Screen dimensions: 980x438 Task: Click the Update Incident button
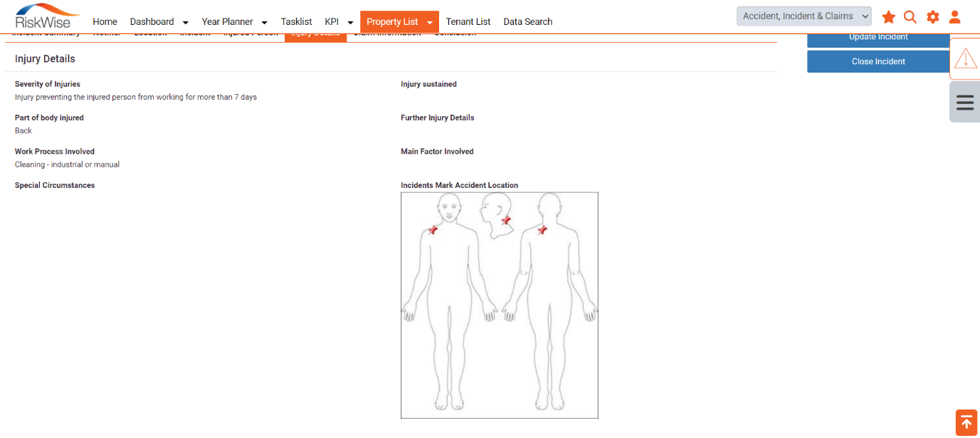tap(878, 40)
